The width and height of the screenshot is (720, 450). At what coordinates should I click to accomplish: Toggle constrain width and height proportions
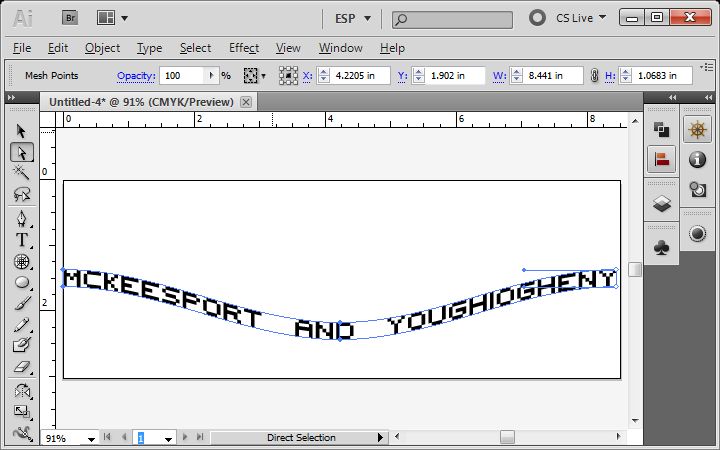[594, 76]
